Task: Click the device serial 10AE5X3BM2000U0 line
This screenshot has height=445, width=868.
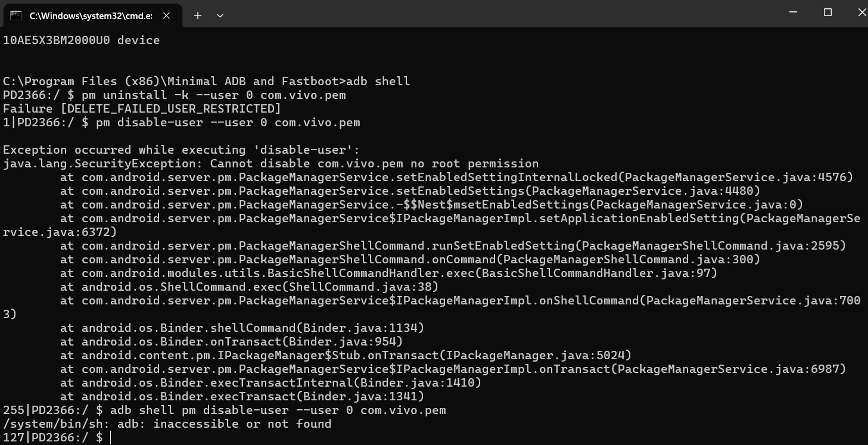Action: point(81,41)
